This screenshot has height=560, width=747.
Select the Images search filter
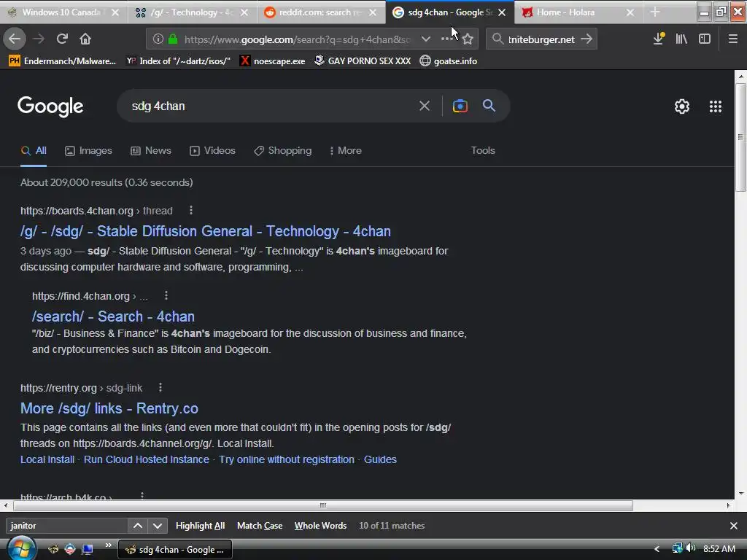click(x=88, y=150)
